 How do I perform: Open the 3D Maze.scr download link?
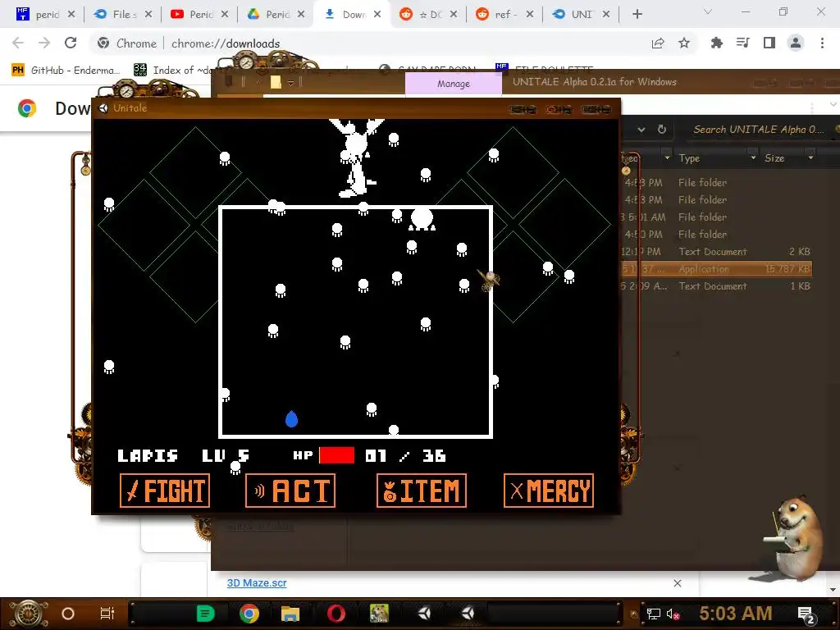click(257, 583)
